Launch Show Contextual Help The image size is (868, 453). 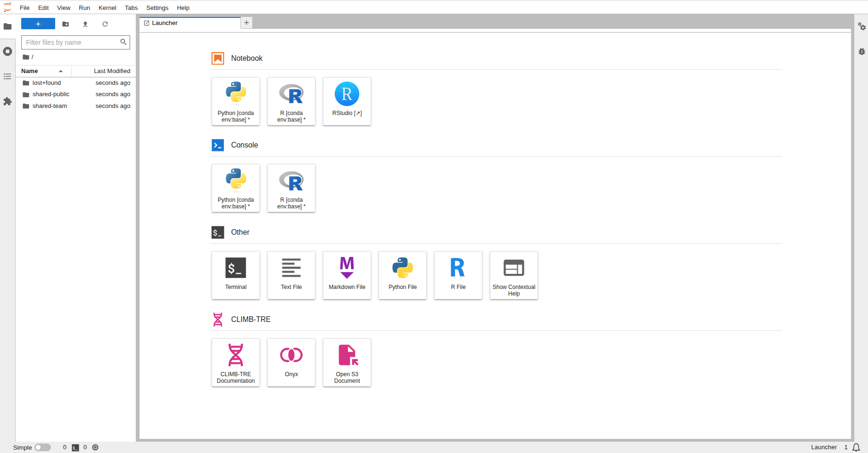pyautogui.click(x=513, y=275)
